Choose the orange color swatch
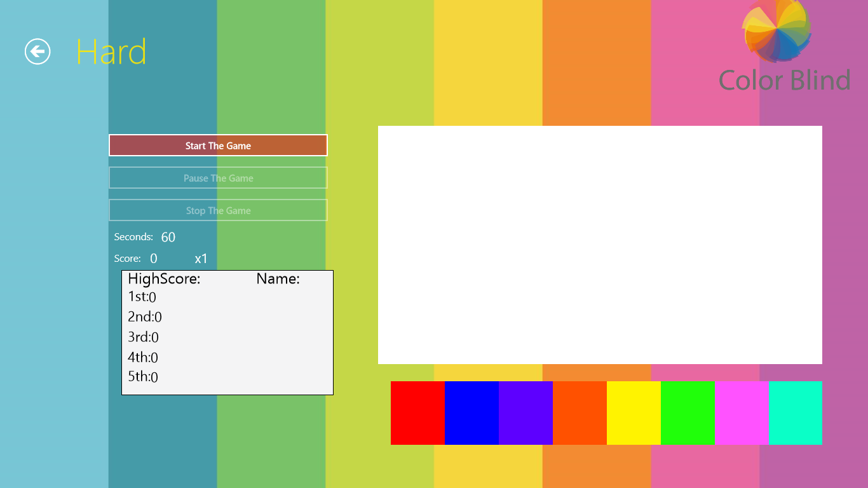This screenshot has width=868, height=488. click(x=580, y=413)
